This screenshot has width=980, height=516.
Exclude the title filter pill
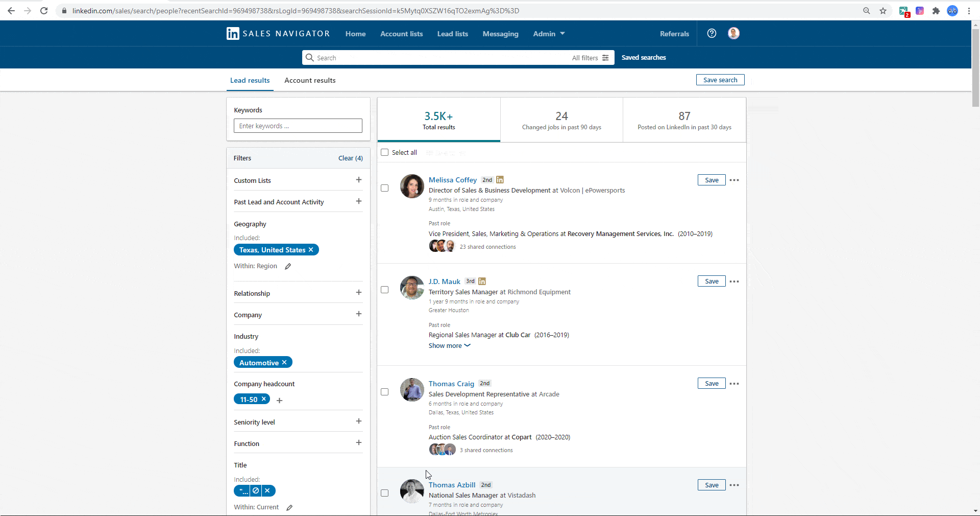tap(256, 490)
